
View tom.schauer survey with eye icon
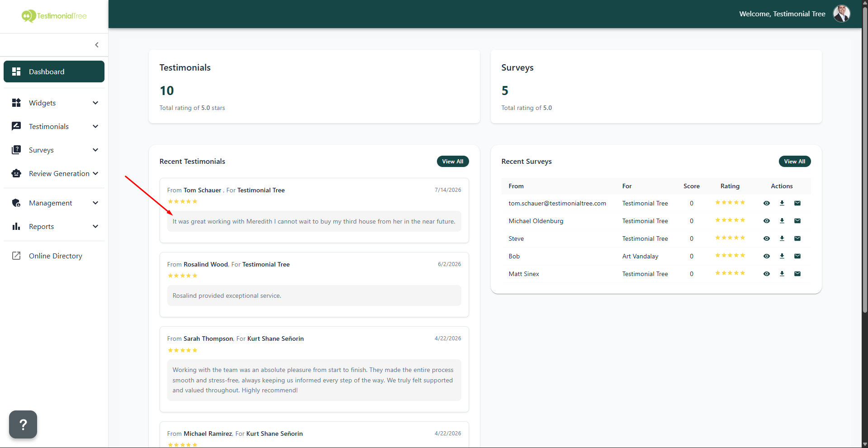tap(767, 203)
